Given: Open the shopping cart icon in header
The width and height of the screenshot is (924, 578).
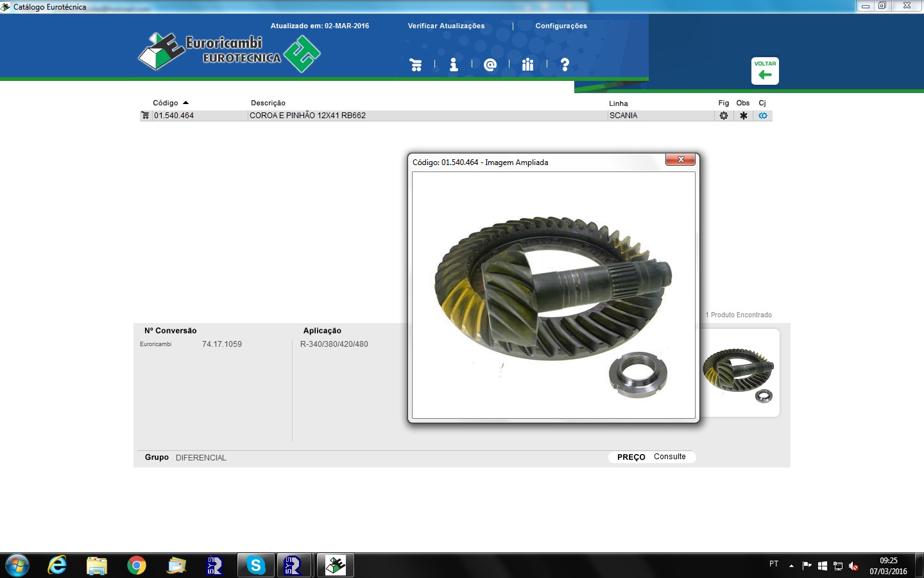Looking at the screenshot, I should click(x=416, y=65).
